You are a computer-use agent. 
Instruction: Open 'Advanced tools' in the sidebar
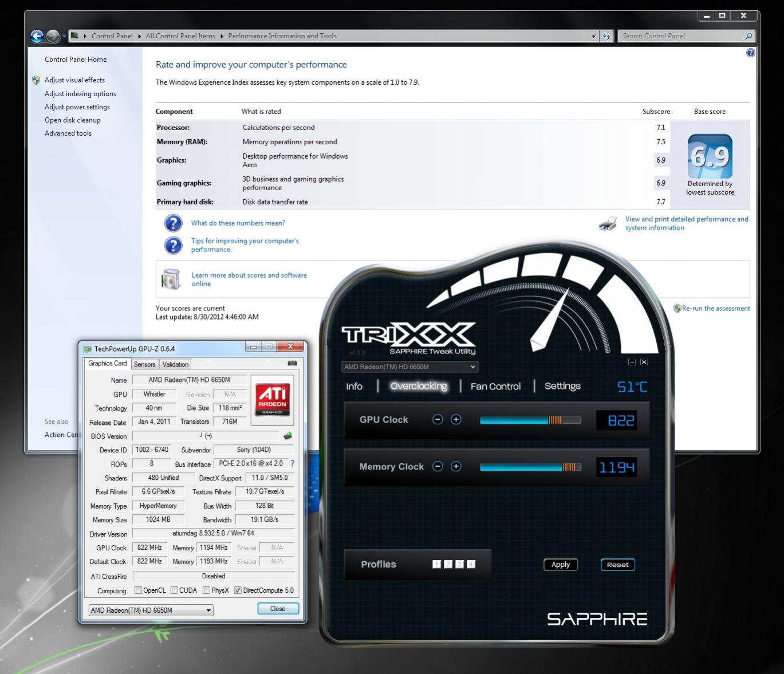click(x=68, y=133)
